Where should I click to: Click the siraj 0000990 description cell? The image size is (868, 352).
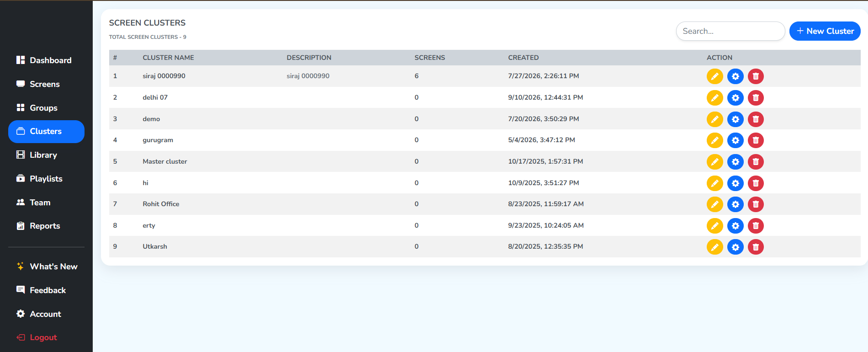click(308, 76)
